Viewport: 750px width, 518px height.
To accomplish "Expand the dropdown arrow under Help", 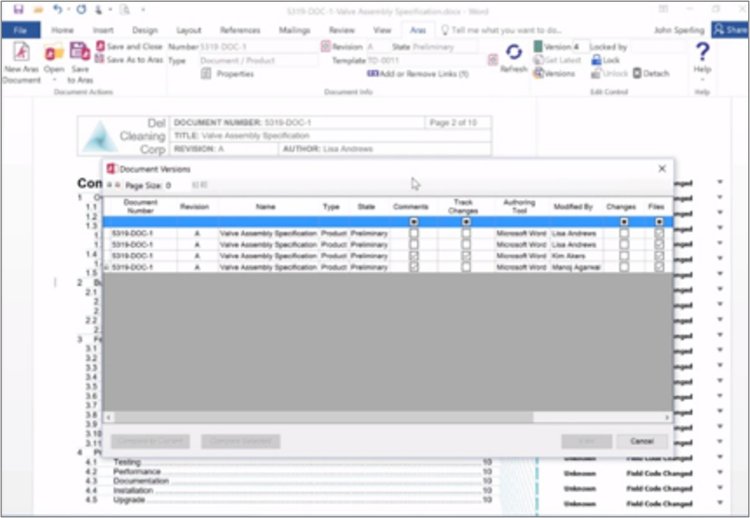I will (x=702, y=79).
